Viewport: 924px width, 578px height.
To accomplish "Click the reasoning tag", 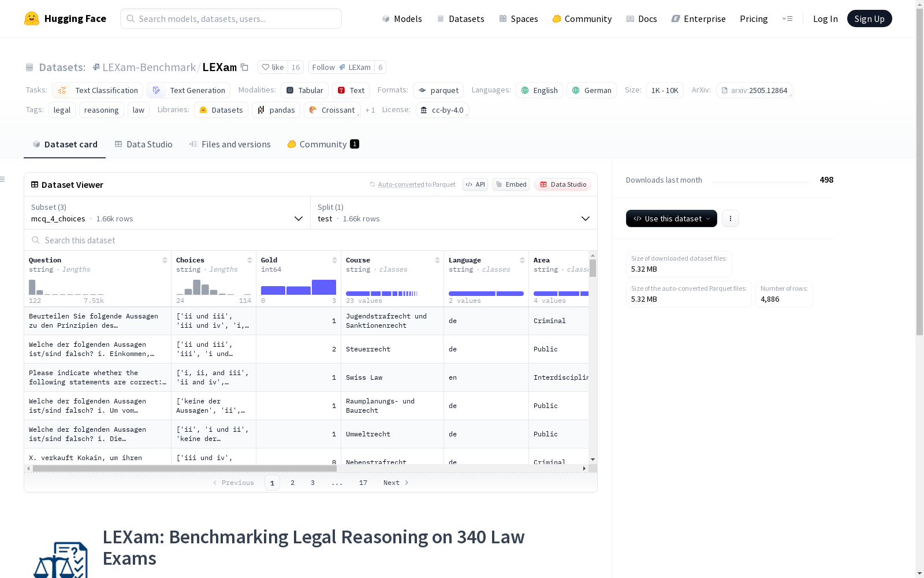I will [101, 110].
